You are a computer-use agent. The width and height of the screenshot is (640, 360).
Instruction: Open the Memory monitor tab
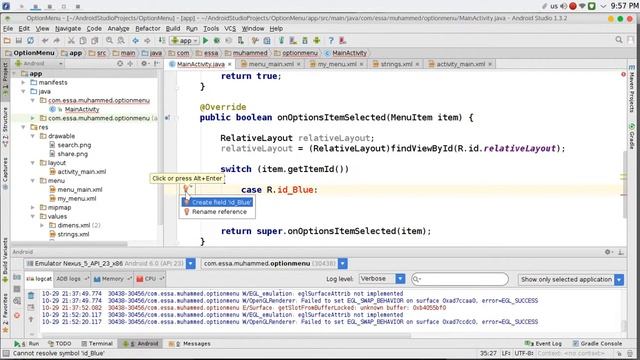pyautogui.click(x=112, y=279)
